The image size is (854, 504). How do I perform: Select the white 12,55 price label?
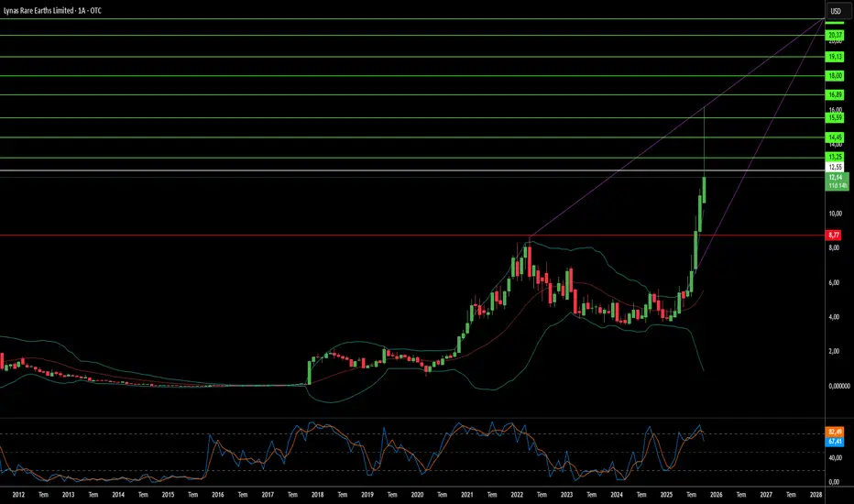(x=835, y=168)
